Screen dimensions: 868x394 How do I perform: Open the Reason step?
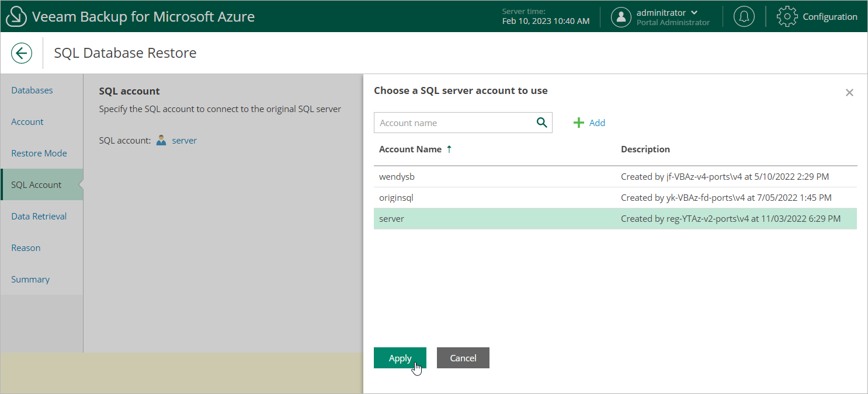coord(26,248)
